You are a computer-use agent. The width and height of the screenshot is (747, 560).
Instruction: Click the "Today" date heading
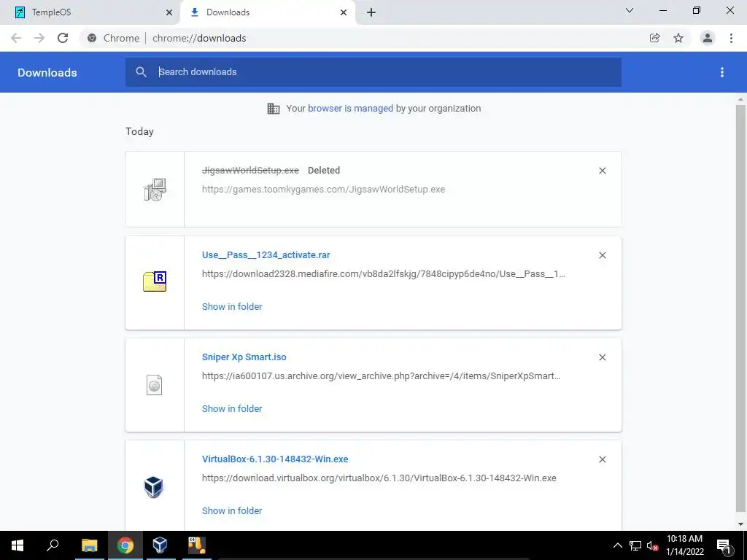pyautogui.click(x=139, y=131)
